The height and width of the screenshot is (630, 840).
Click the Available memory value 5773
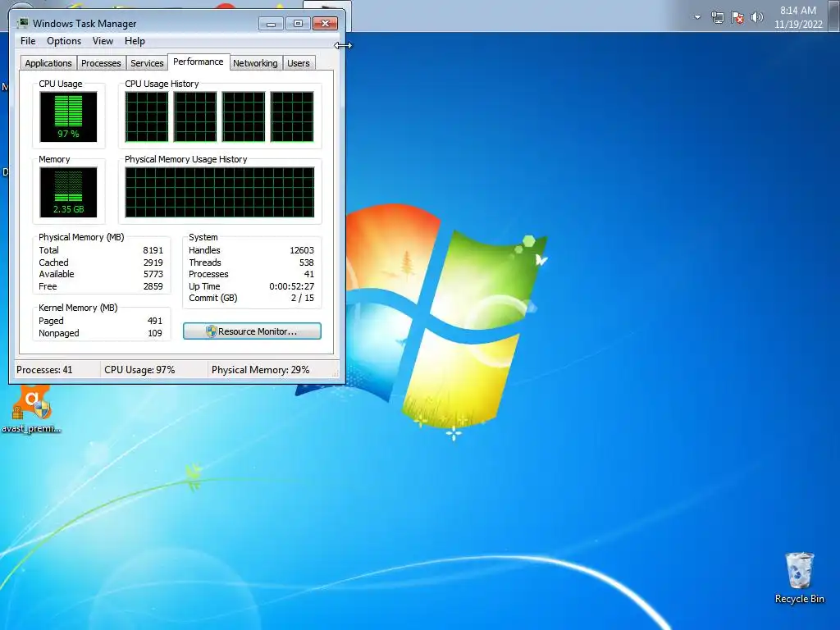click(153, 274)
